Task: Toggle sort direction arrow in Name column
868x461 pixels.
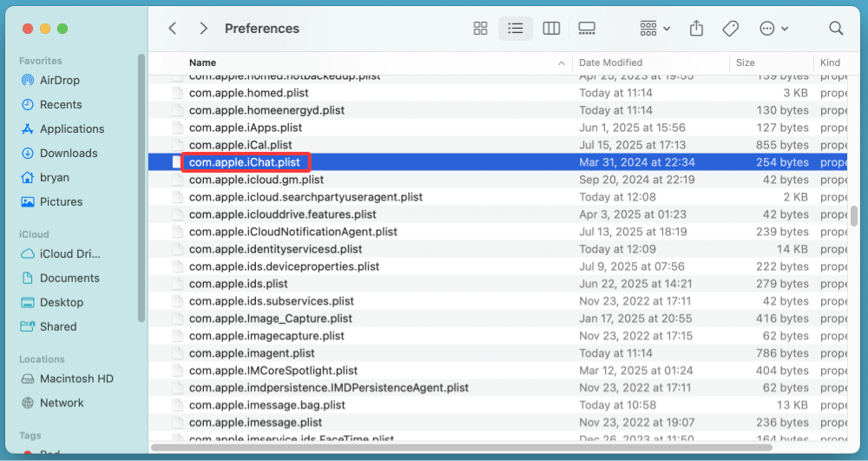Action: coord(562,63)
